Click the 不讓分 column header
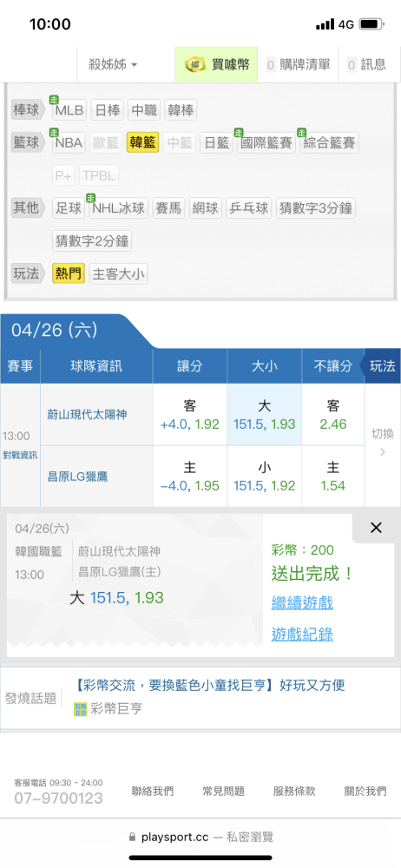401x868 pixels. 332,366
